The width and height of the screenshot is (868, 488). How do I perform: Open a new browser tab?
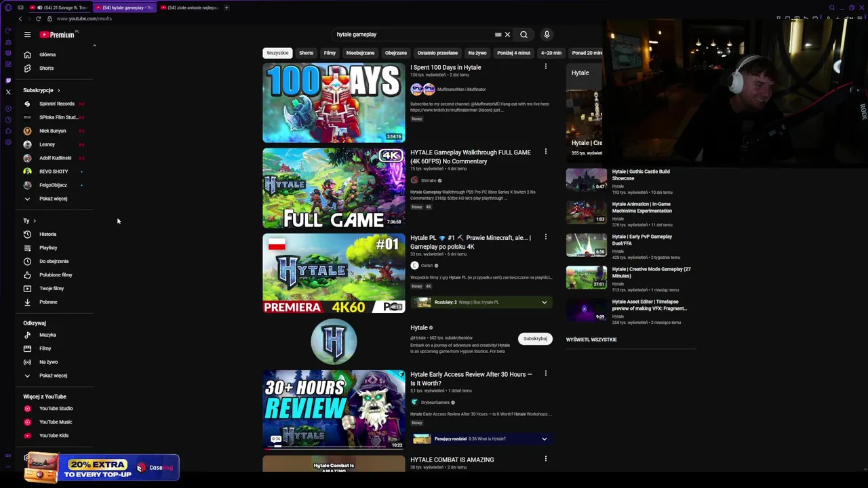click(226, 7)
